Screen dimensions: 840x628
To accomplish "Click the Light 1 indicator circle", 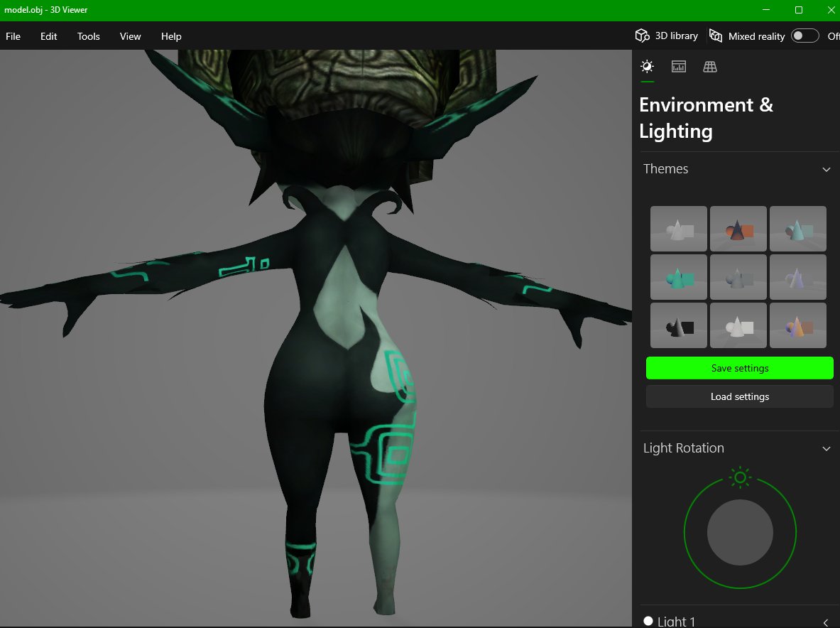I will (647, 620).
